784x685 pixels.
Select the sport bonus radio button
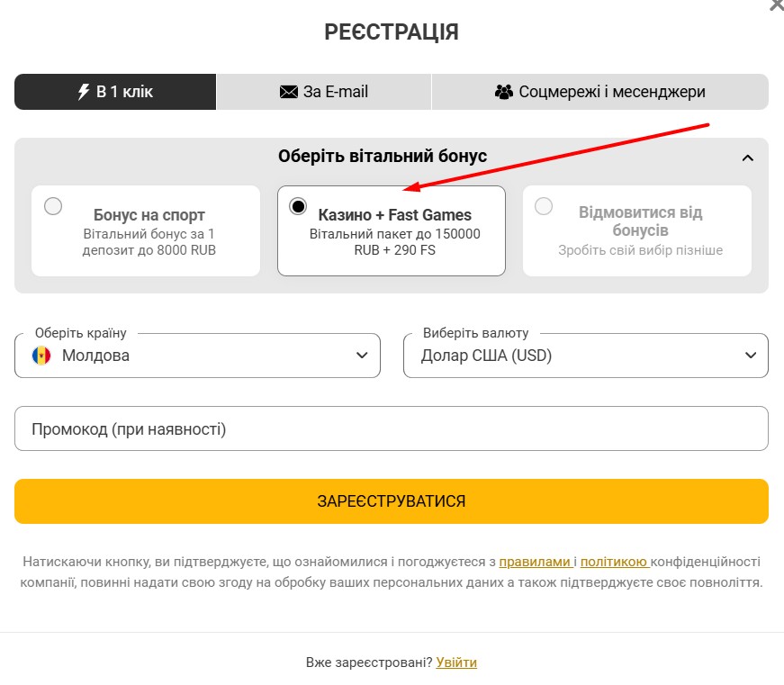54,206
